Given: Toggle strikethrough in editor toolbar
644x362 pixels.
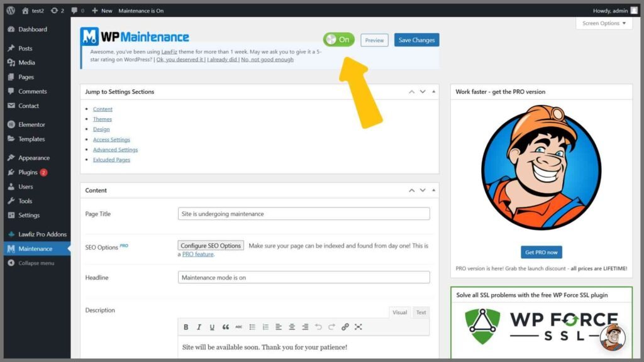Looking at the screenshot, I should click(238, 327).
